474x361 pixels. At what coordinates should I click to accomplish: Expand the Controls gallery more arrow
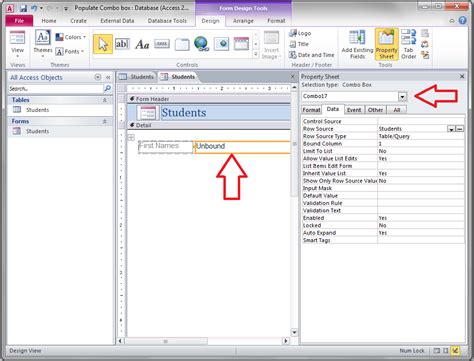click(x=256, y=54)
